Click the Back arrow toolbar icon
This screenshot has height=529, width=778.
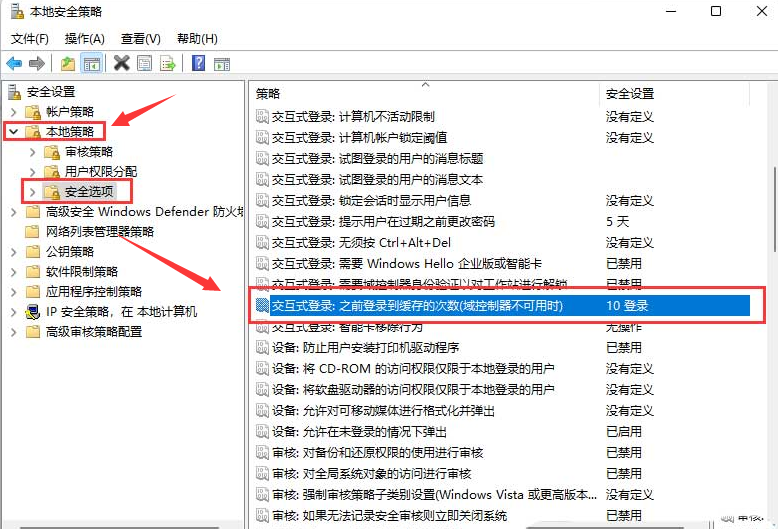(x=14, y=64)
